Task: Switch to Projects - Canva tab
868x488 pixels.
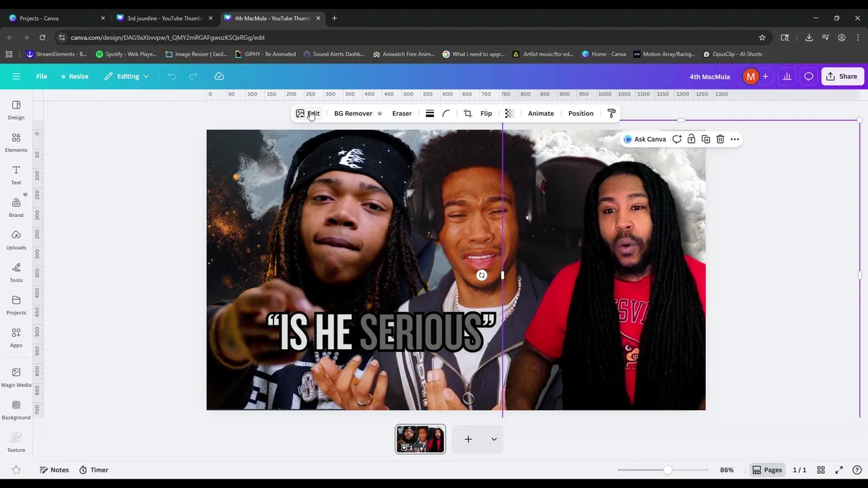Action: pos(57,18)
